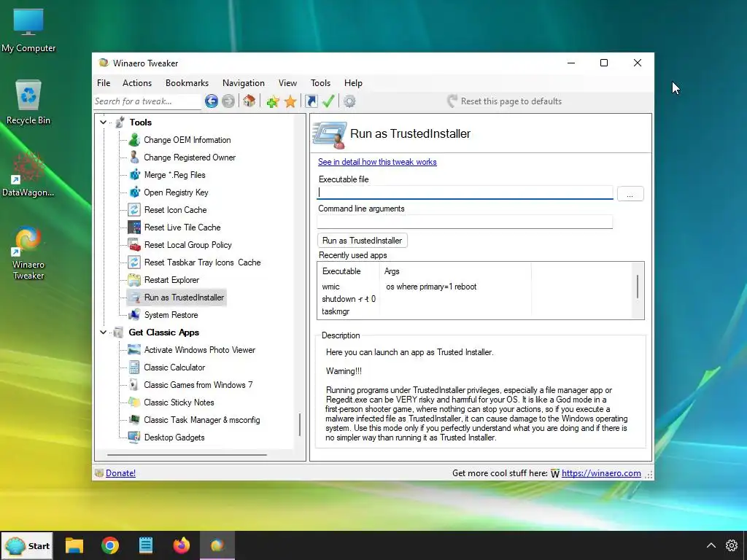Viewport: 747px width, 560px height.
Task: Open settings via toolbar gear icon
Action: 349,101
